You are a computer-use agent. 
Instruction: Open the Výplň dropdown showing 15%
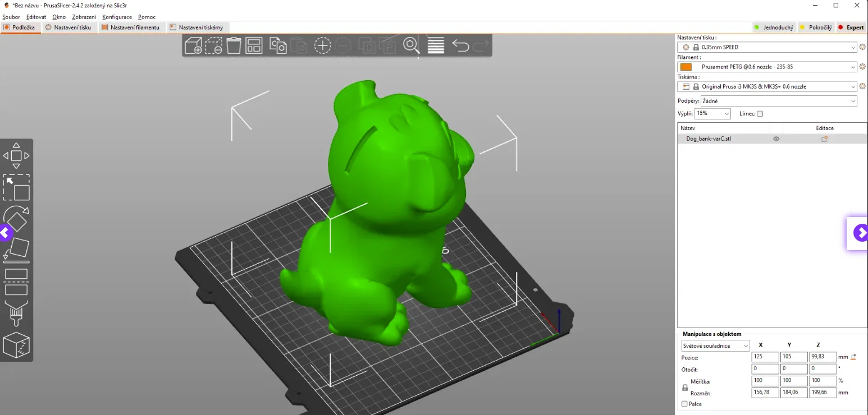click(x=712, y=114)
